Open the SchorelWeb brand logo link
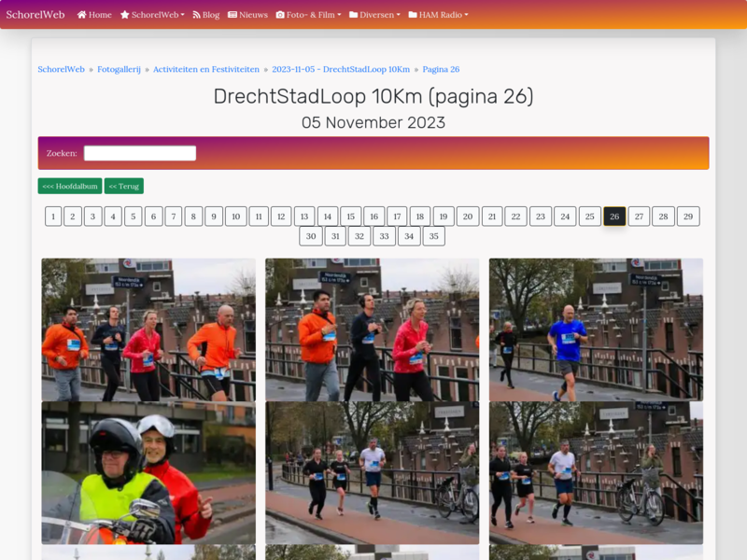This screenshot has height=560, width=747. pos(35,15)
